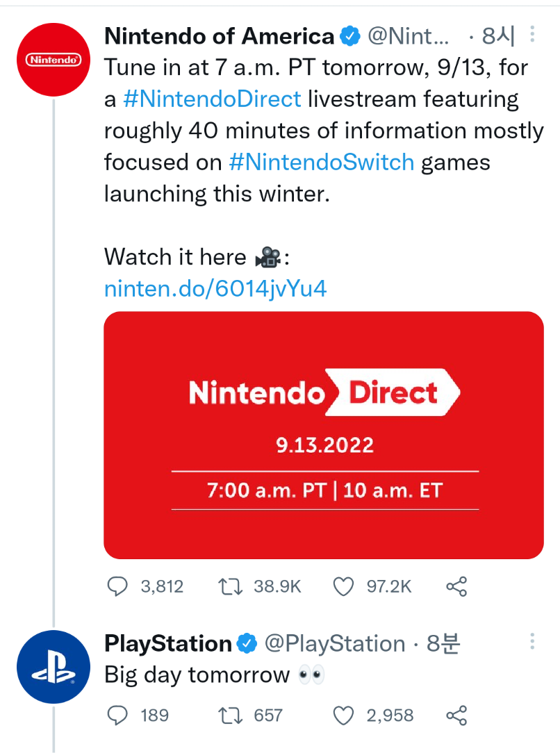Like the PlayStation 'Big day tomorrow' tweet
The width and height of the screenshot is (560, 753).
pos(344,715)
